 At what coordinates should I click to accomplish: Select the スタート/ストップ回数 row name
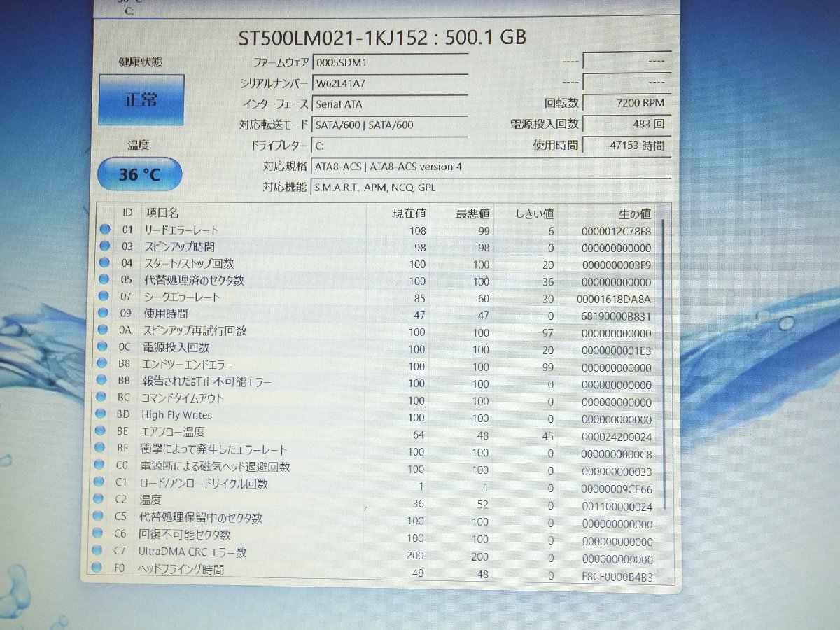(188, 263)
